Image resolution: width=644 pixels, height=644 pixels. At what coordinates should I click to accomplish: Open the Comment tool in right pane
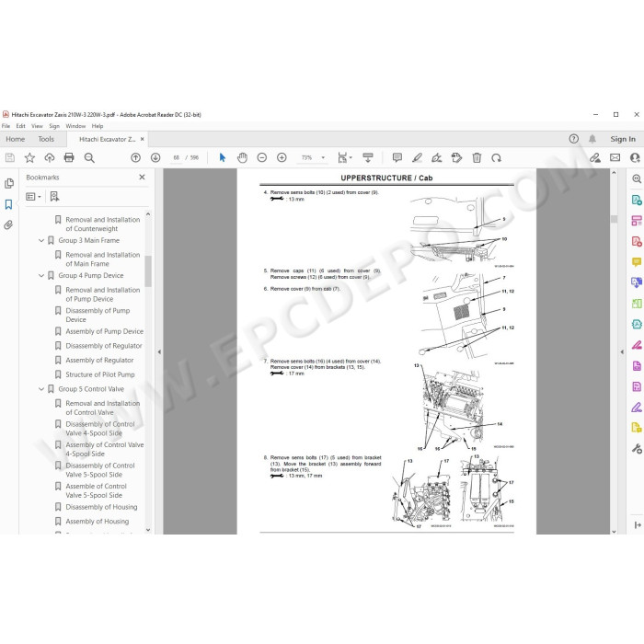(x=637, y=262)
